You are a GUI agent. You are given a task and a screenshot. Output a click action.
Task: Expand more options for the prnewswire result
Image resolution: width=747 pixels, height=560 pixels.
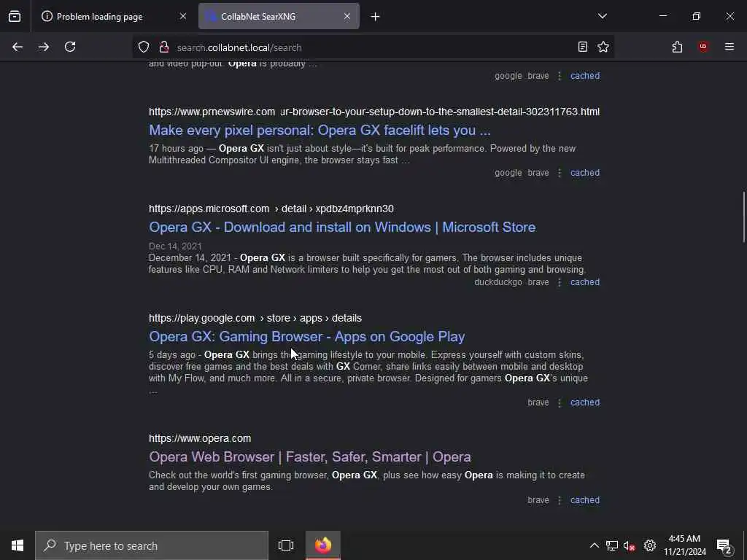[560, 173]
